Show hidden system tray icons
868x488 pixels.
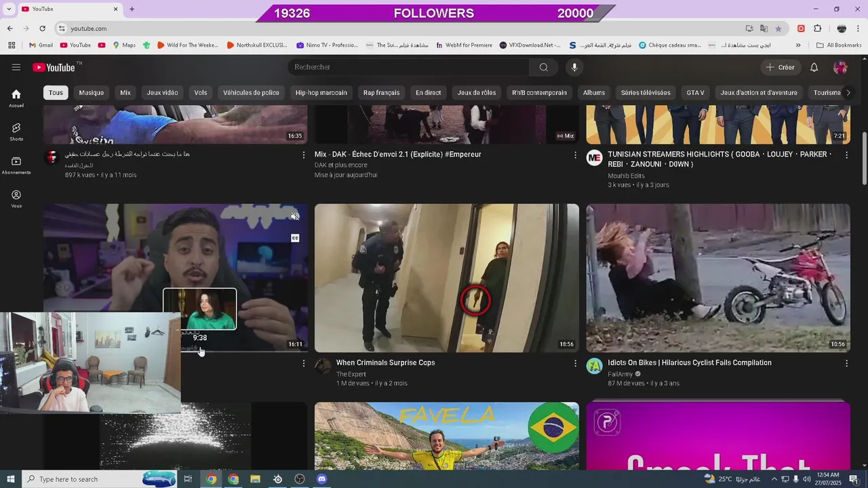pyautogui.click(x=774, y=479)
